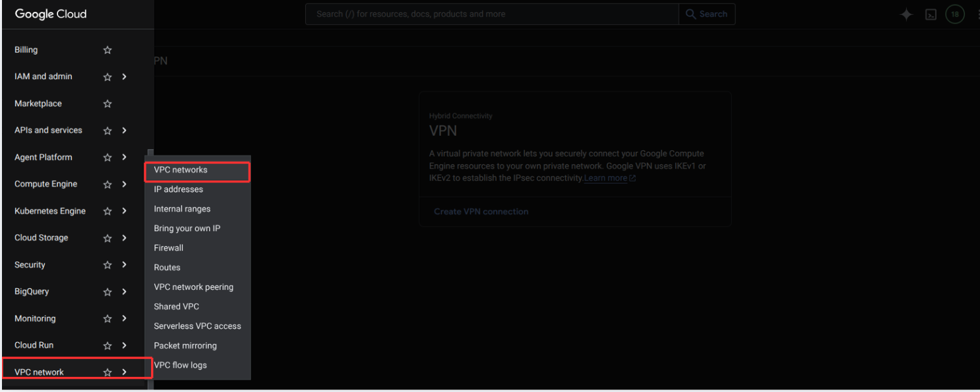This screenshot has height=392, width=980.
Task: Select VPC network in navigation menu
Action: (x=40, y=372)
